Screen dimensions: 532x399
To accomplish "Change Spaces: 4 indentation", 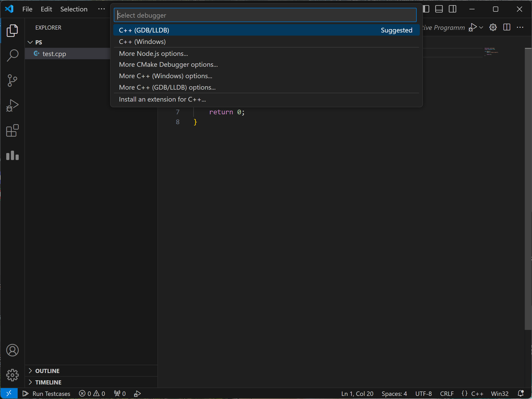I will tap(394, 394).
